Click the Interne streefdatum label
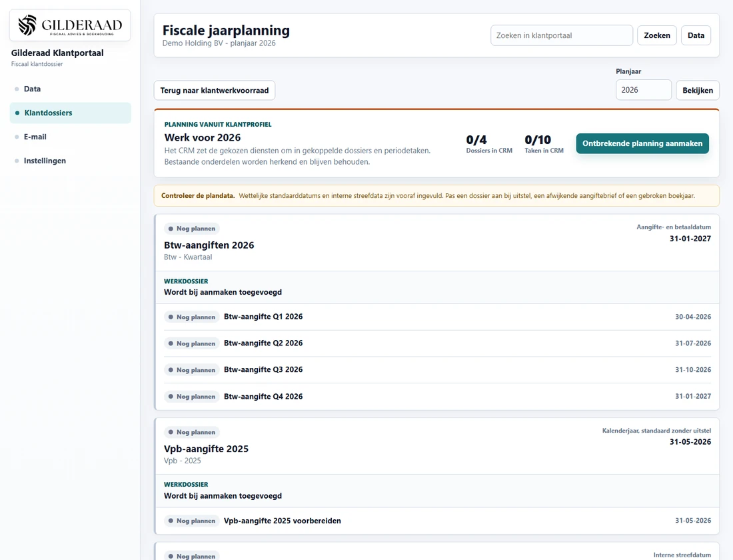Screen dimensions: 733x560 [x=682, y=555]
